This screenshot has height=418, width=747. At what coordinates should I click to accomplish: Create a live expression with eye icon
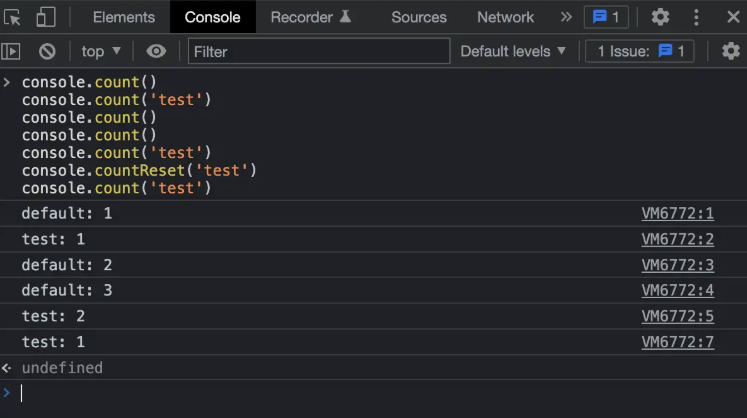(x=156, y=51)
